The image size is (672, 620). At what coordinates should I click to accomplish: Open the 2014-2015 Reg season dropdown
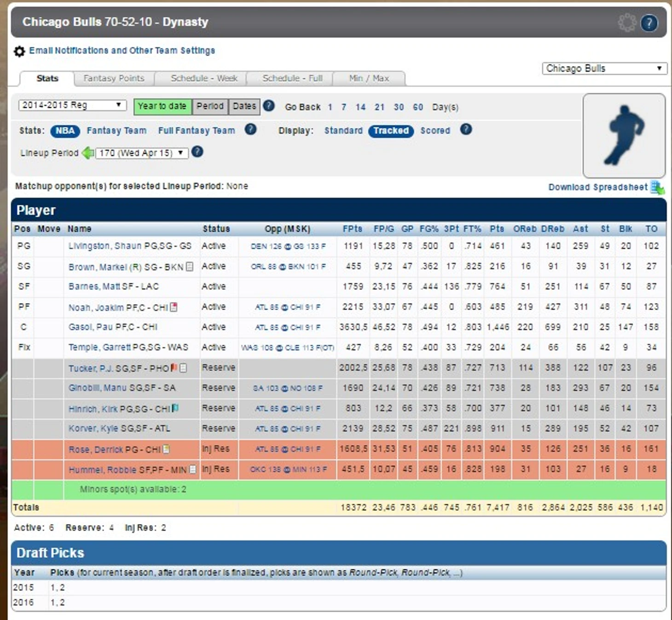[x=72, y=105]
